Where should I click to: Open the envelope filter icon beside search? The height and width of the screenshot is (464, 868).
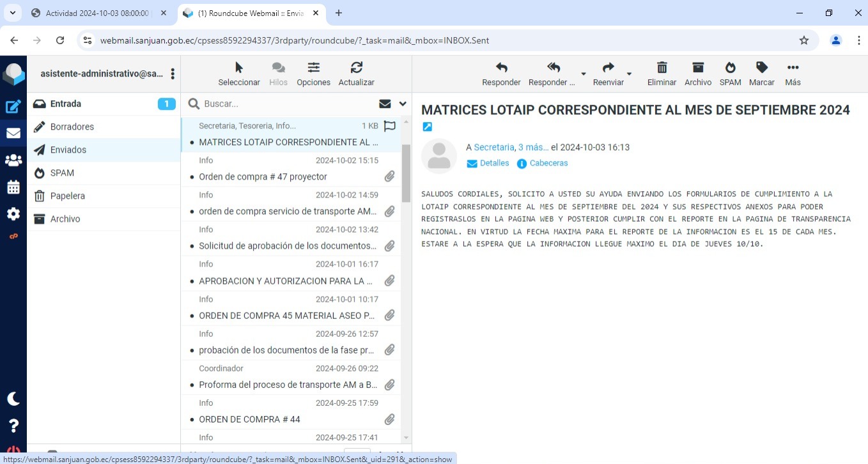[x=385, y=104]
